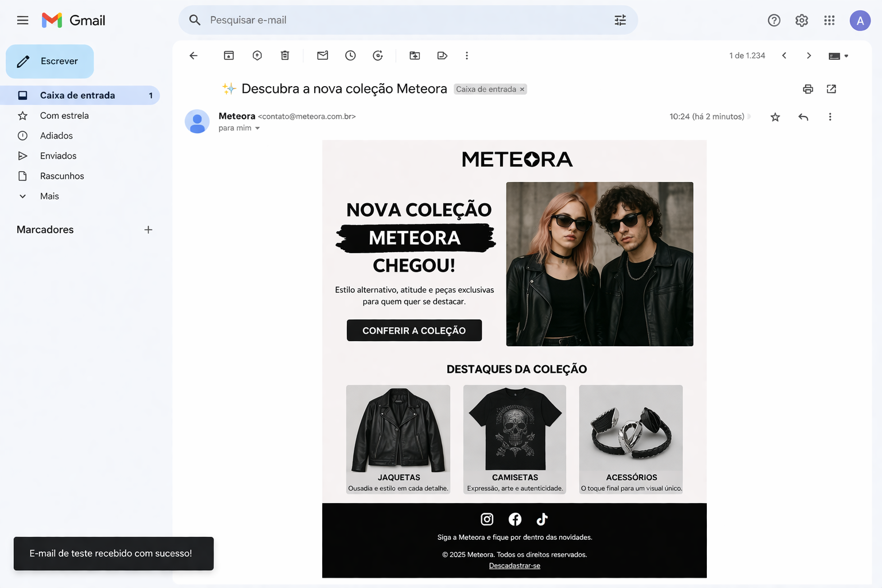The height and width of the screenshot is (588, 882).
Task: Open the email in a new window
Action: 831,89
